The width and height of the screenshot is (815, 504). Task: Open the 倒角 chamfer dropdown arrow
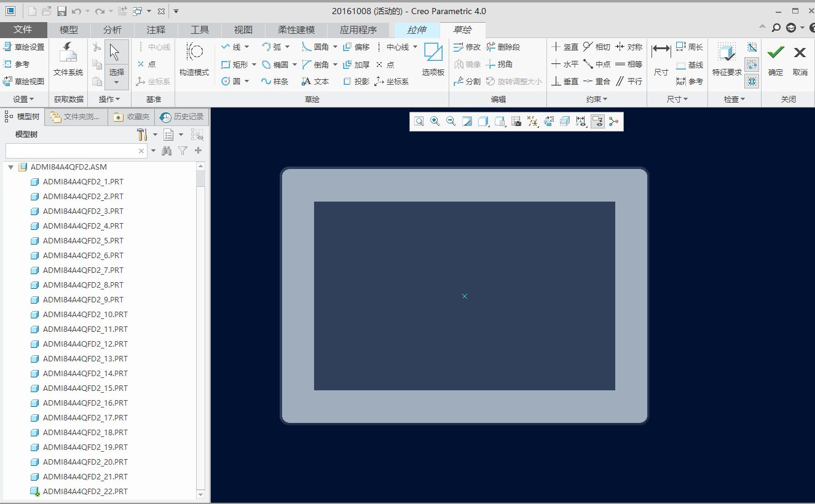pyautogui.click(x=335, y=64)
